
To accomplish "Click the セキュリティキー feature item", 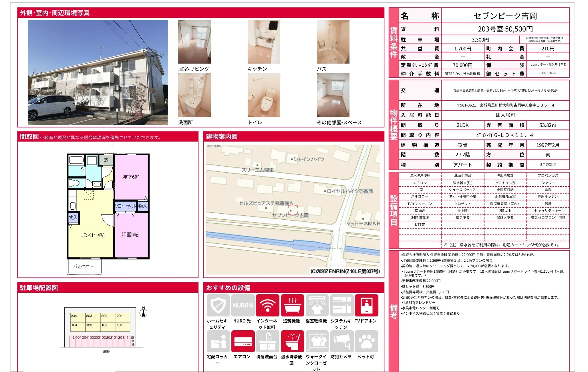I will [x=548, y=210].
